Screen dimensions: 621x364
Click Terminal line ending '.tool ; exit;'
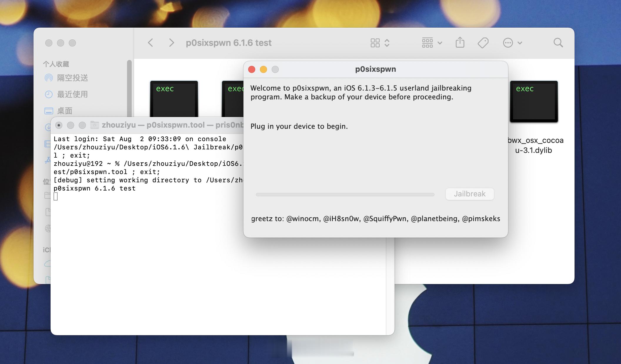[106, 172]
